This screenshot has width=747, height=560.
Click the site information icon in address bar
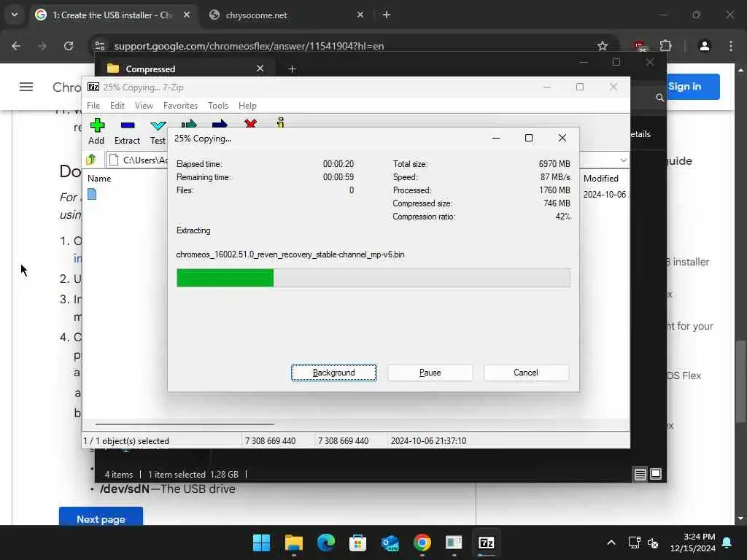pos(100,46)
